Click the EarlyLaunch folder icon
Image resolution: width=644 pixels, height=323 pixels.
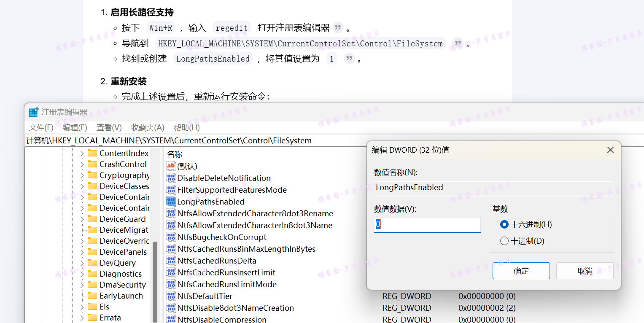tap(92, 296)
